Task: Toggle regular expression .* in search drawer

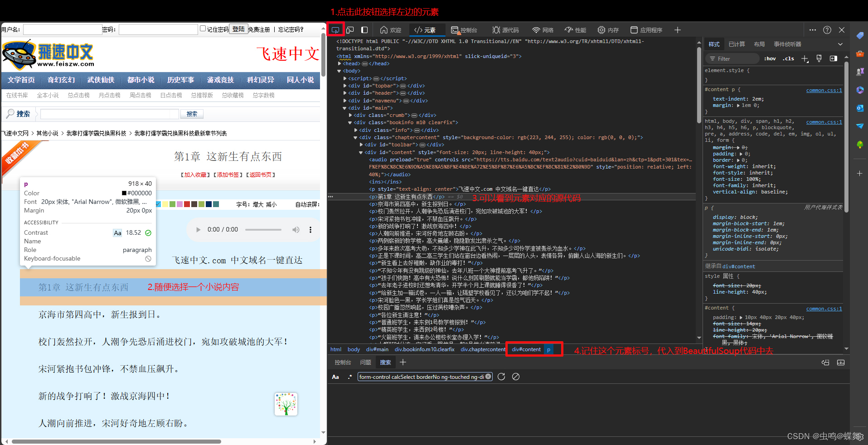Action: click(x=350, y=377)
